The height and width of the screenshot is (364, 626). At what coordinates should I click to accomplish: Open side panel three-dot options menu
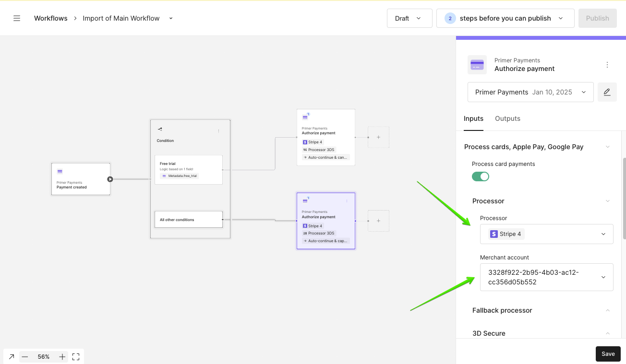click(607, 65)
